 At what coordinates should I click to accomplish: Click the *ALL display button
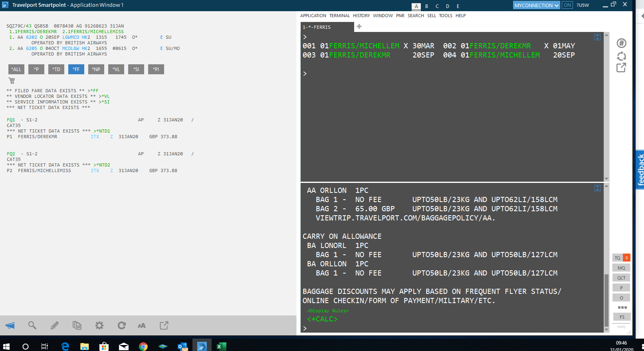pyautogui.click(x=16, y=69)
